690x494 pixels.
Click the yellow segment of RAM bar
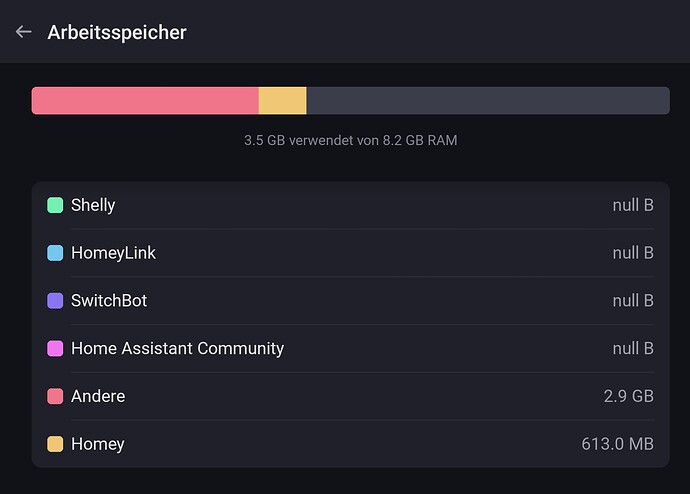(x=282, y=100)
